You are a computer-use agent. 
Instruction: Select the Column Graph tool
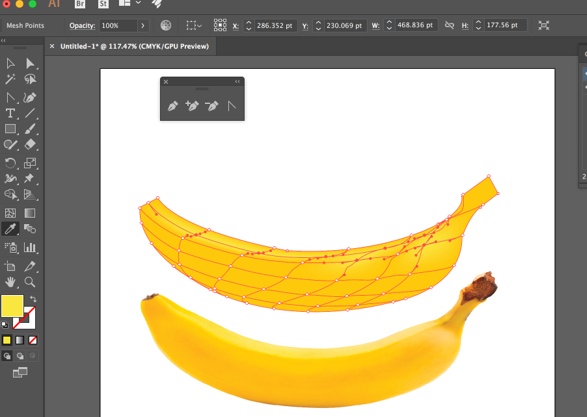pyautogui.click(x=30, y=247)
